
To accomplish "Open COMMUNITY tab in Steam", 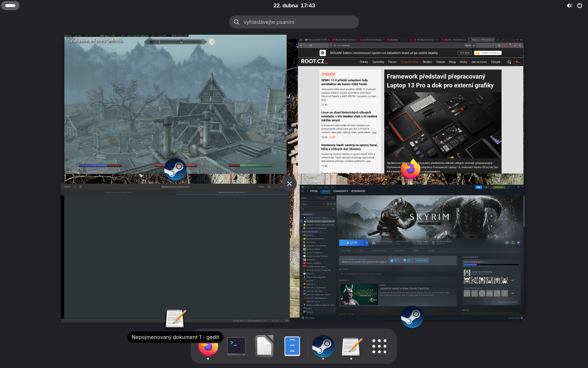I will click(341, 191).
